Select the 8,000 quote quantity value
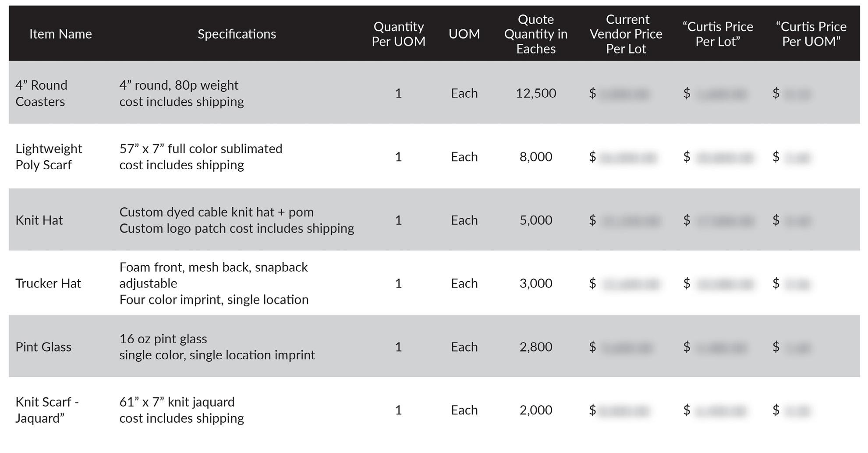This screenshot has width=868, height=453. pyautogui.click(x=535, y=156)
